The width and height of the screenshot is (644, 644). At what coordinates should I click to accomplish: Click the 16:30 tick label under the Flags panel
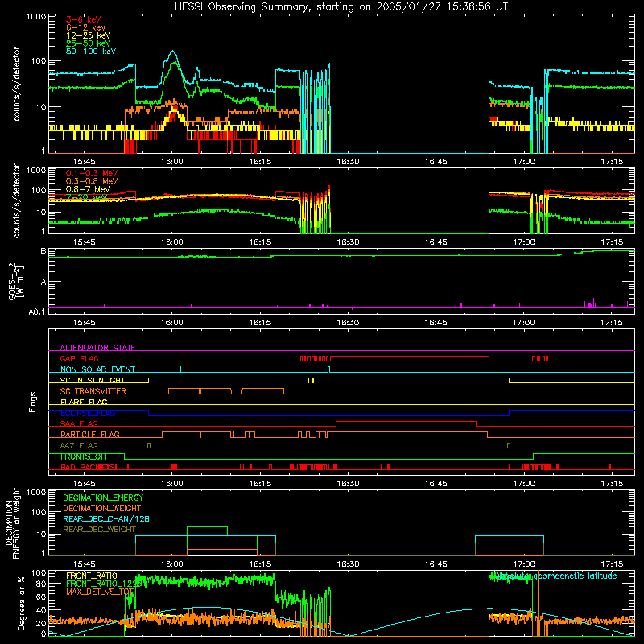pos(348,484)
